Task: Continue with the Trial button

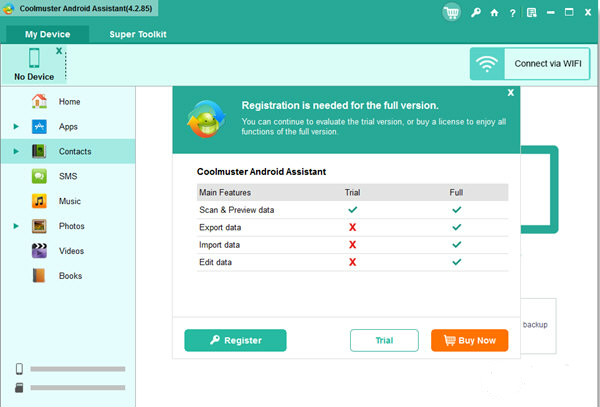Action: (384, 340)
